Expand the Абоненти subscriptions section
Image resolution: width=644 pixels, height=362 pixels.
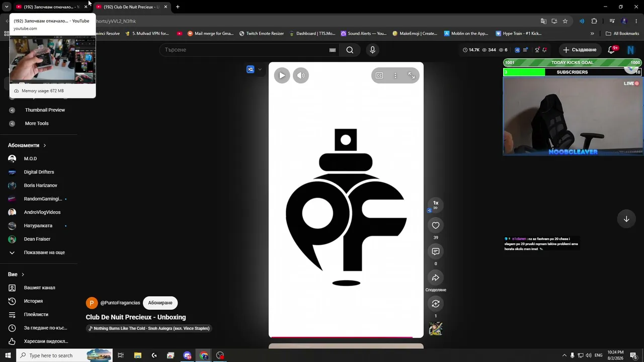click(27, 145)
